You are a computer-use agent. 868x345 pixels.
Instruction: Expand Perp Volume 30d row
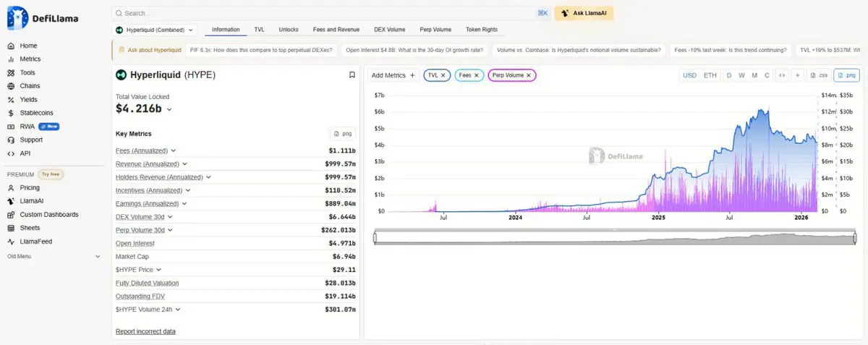[170, 230]
